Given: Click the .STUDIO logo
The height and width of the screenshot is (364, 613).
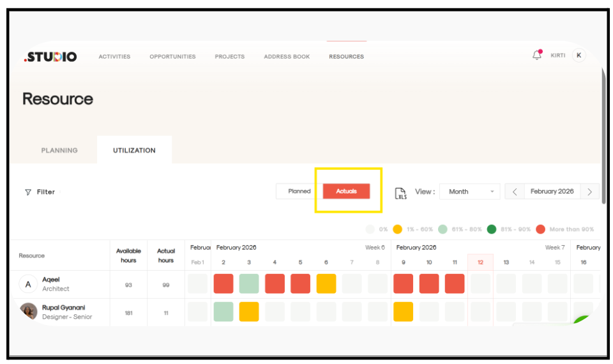Looking at the screenshot, I should click(50, 57).
